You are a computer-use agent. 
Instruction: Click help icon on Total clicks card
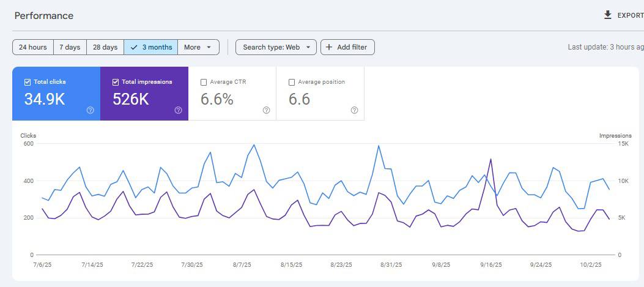(91, 110)
